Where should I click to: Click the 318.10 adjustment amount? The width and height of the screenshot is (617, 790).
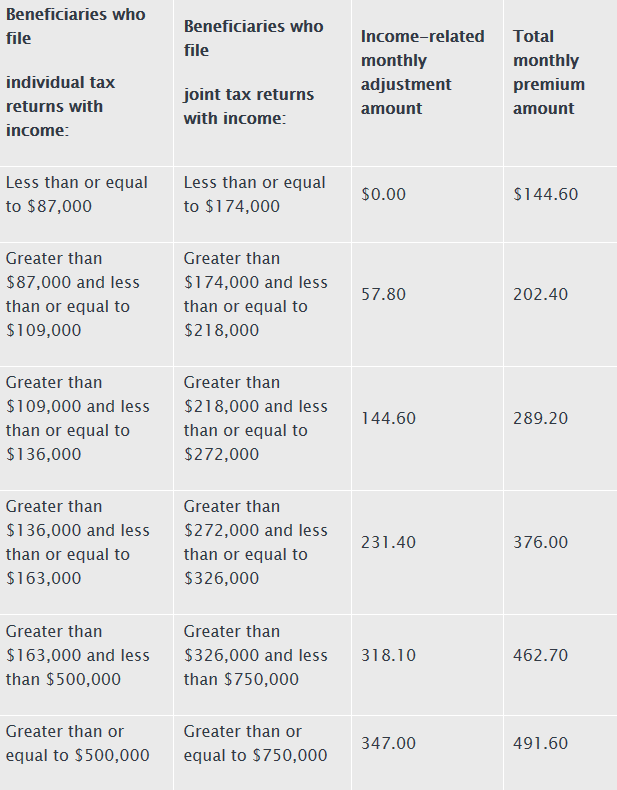388,655
